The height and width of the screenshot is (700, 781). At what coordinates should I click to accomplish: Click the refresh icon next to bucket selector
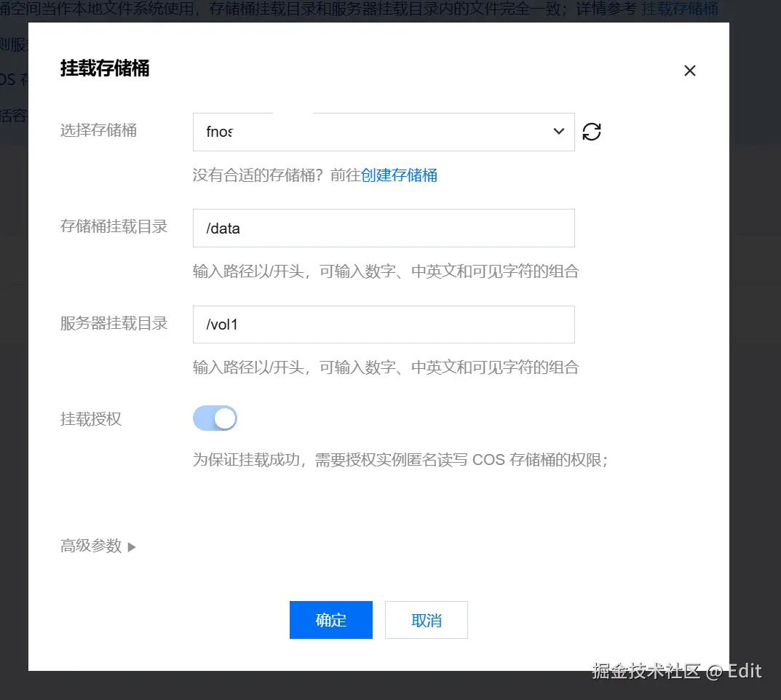591,132
